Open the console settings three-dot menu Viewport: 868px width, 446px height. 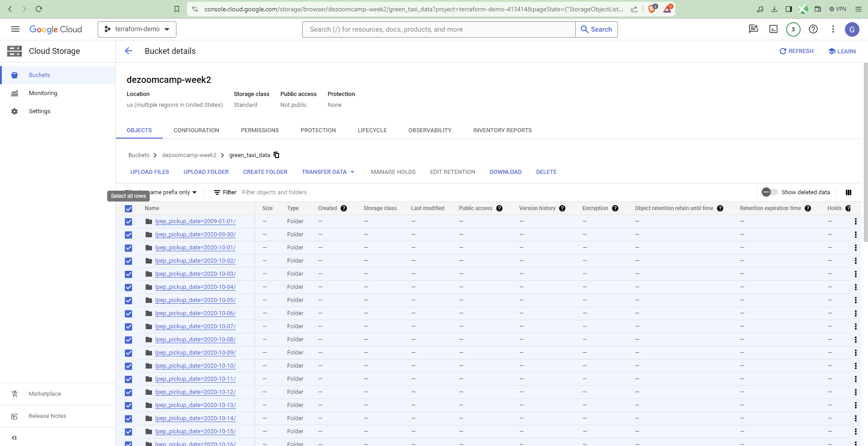pyautogui.click(x=833, y=29)
